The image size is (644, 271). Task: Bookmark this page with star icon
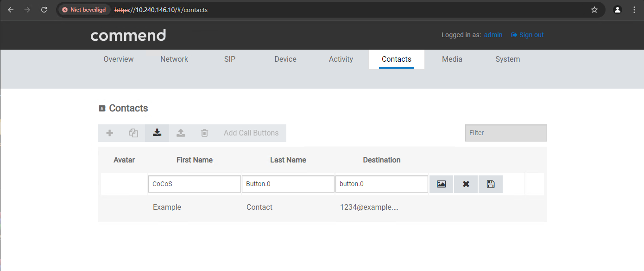pyautogui.click(x=594, y=10)
